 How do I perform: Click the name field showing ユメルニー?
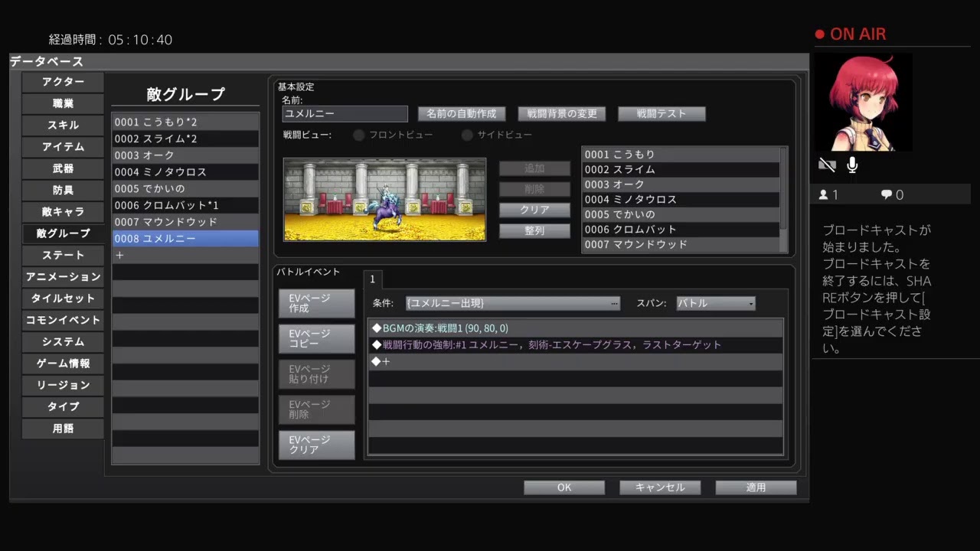click(344, 113)
